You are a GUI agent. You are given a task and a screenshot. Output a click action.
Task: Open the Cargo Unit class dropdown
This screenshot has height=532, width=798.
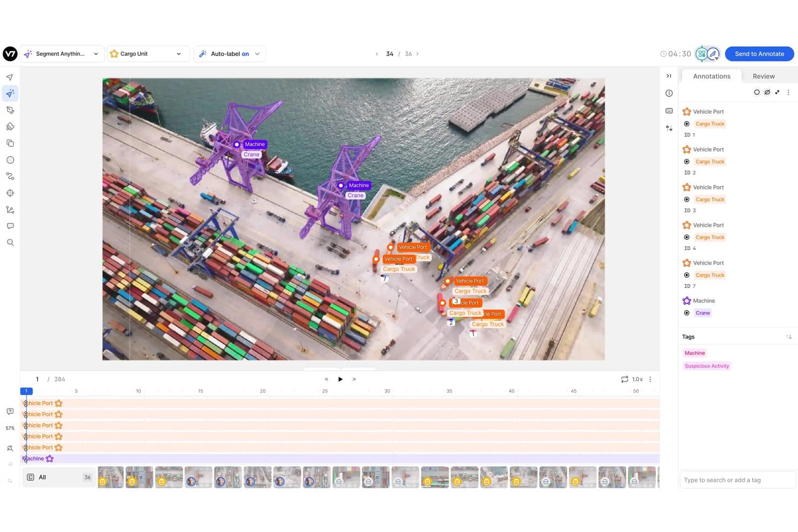[x=149, y=54]
